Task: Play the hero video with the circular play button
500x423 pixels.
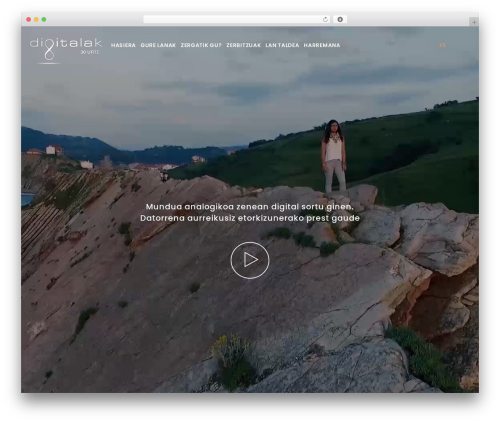Action: [x=250, y=260]
